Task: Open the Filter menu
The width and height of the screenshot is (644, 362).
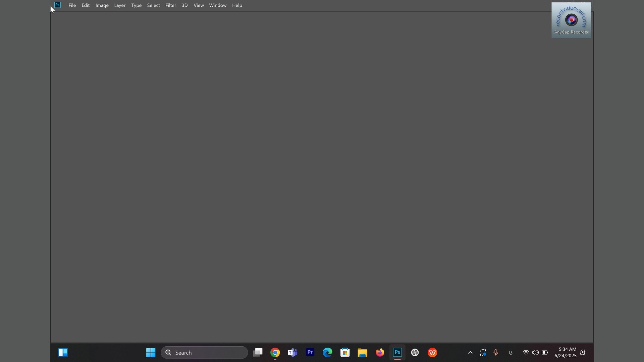Action: tap(171, 5)
